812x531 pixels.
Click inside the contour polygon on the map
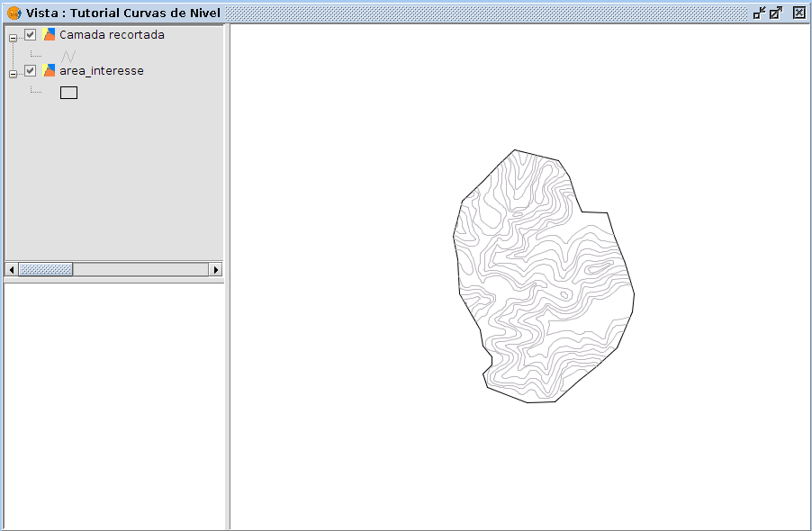click(x=540, y=279)
